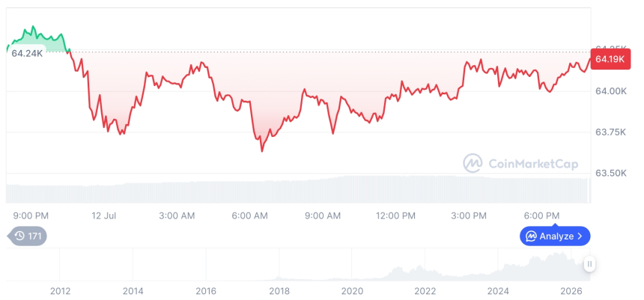
Task: Click 2024 on the range navigator
Action: point(498,291)
